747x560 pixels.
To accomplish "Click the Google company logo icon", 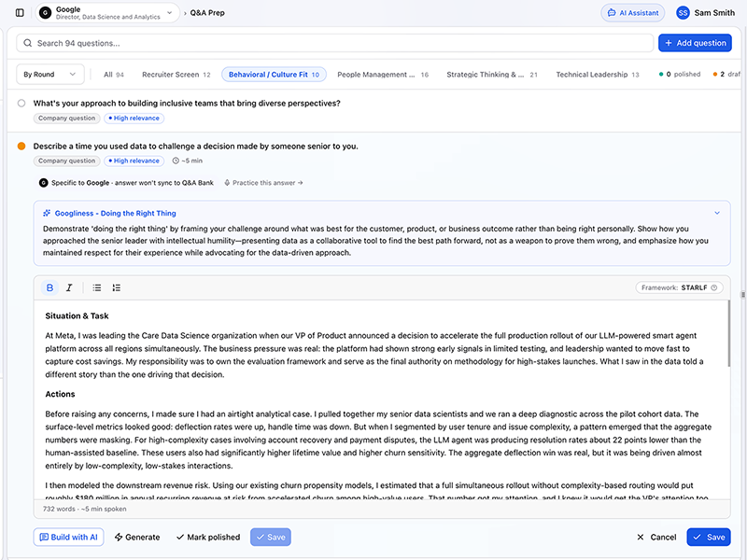I will coord(45,13).
